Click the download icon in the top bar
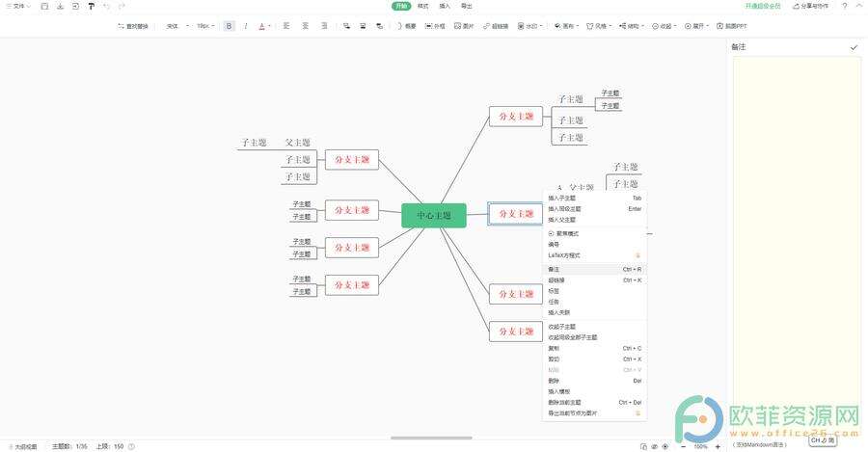The height and width of the screenshot is (452, 868). 61,6
